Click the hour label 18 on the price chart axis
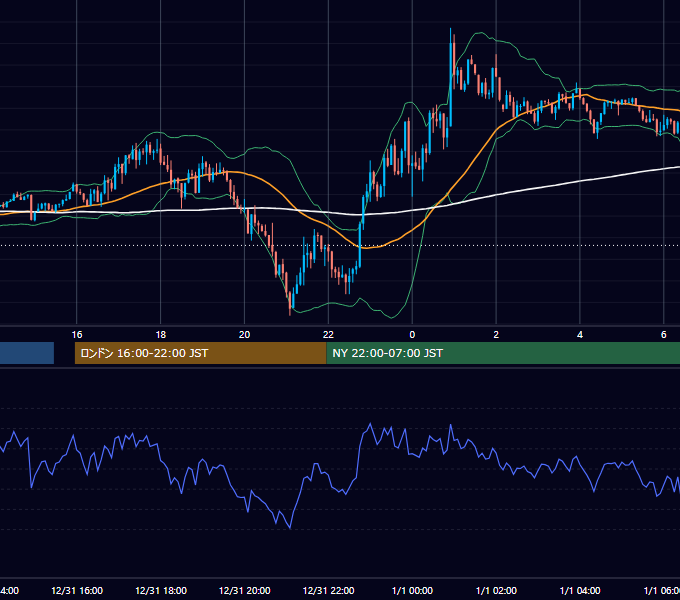Screen dimensions: 680x600 [x=160, y=335]
